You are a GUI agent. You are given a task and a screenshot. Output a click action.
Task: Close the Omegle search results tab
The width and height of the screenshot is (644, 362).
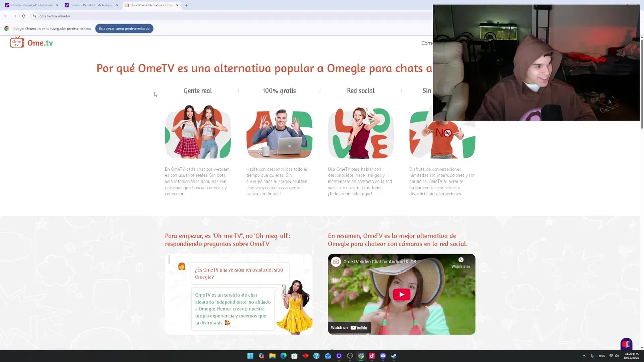(57, 5)
